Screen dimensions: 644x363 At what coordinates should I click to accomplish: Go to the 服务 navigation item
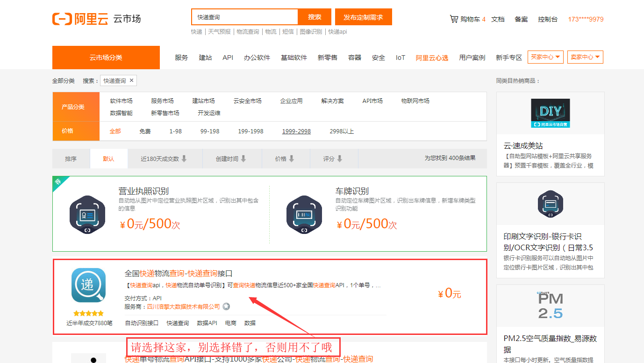181,58
